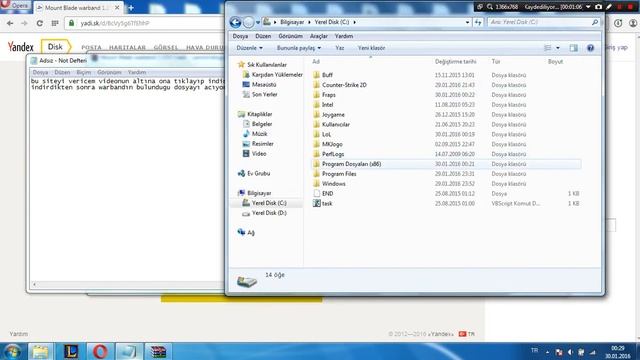Open the view options dropdown arrow

click(x=558, y=48)
